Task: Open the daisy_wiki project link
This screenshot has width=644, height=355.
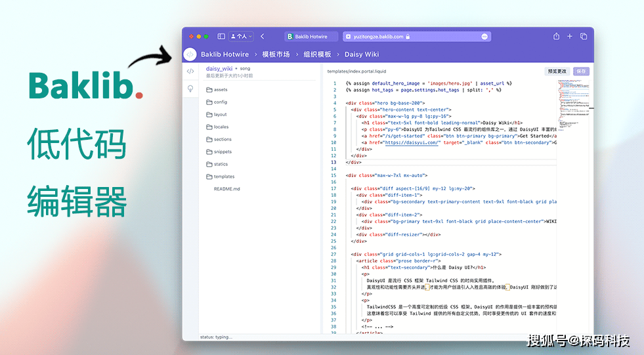Action: 219,68
